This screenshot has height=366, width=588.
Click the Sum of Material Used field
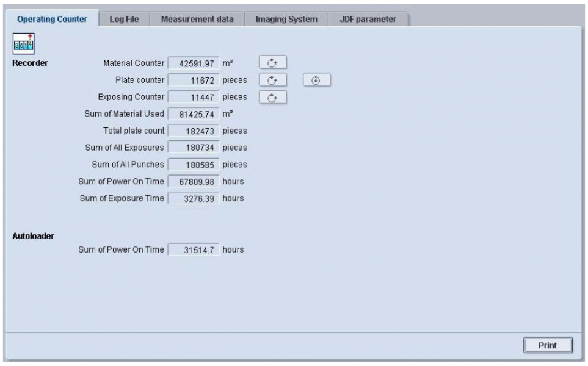[193, 114]
